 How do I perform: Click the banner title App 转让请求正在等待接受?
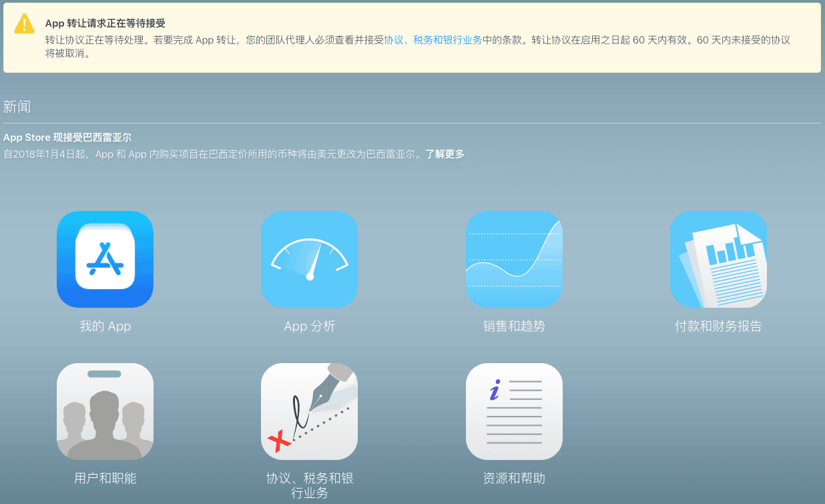coord(105,23)
